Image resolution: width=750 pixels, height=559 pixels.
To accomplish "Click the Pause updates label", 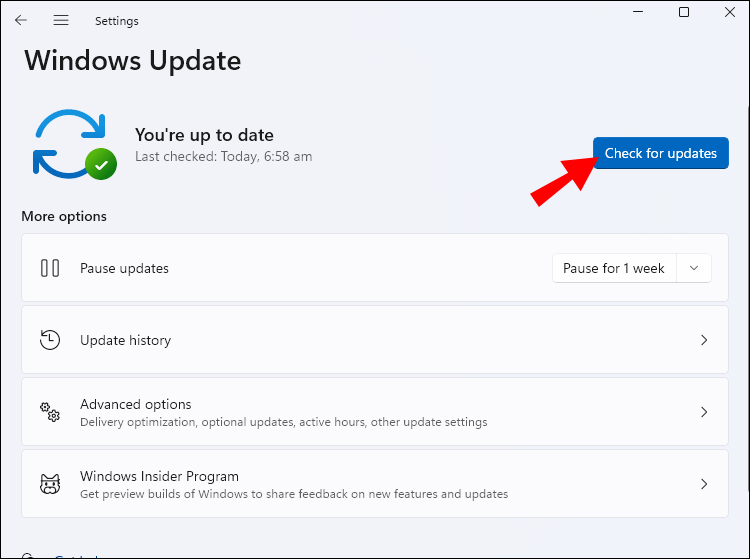I will click(x=124, y=268).
